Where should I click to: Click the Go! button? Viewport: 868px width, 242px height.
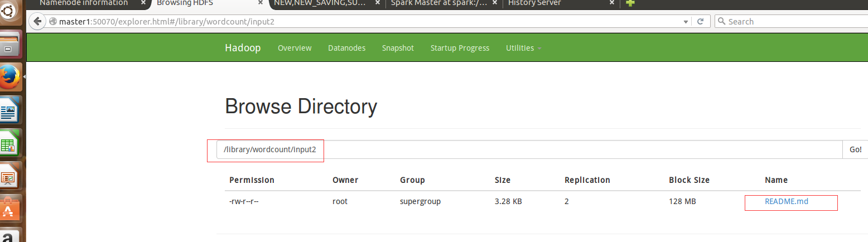[x=855, y=149]
